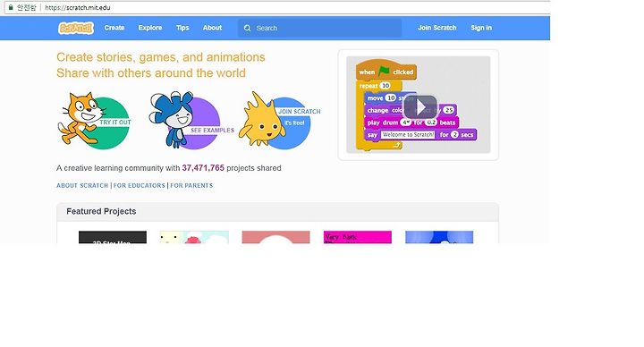Open the Explore menu item
Viewport: 644px width, 347px height.
coord(150,28)
